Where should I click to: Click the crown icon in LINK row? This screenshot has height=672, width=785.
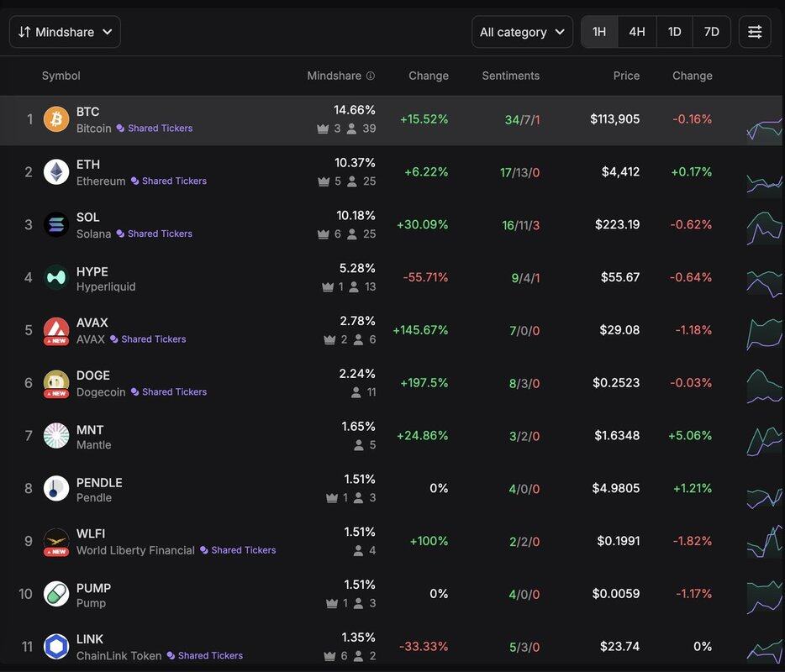(x=329, y=656)
